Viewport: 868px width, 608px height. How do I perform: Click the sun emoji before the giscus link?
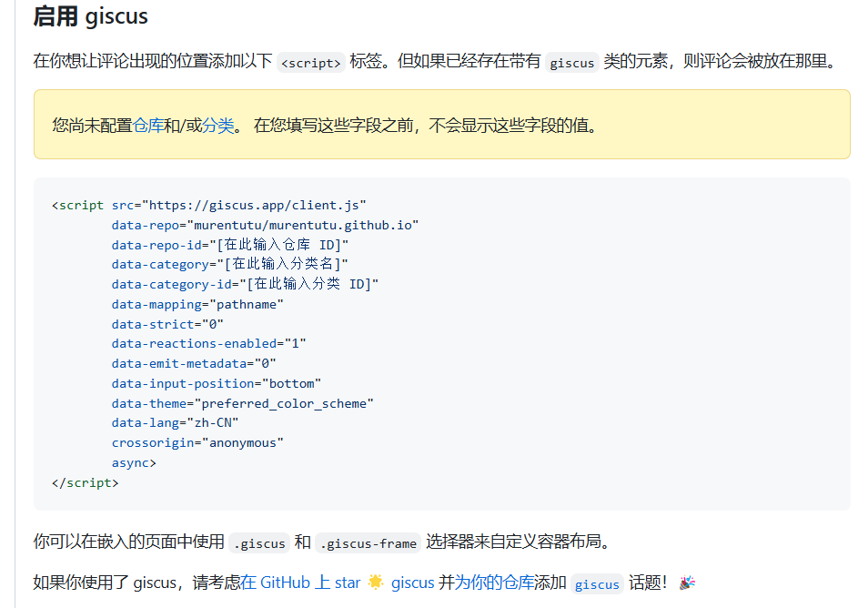pyautogui.click(x=375, y=583)
